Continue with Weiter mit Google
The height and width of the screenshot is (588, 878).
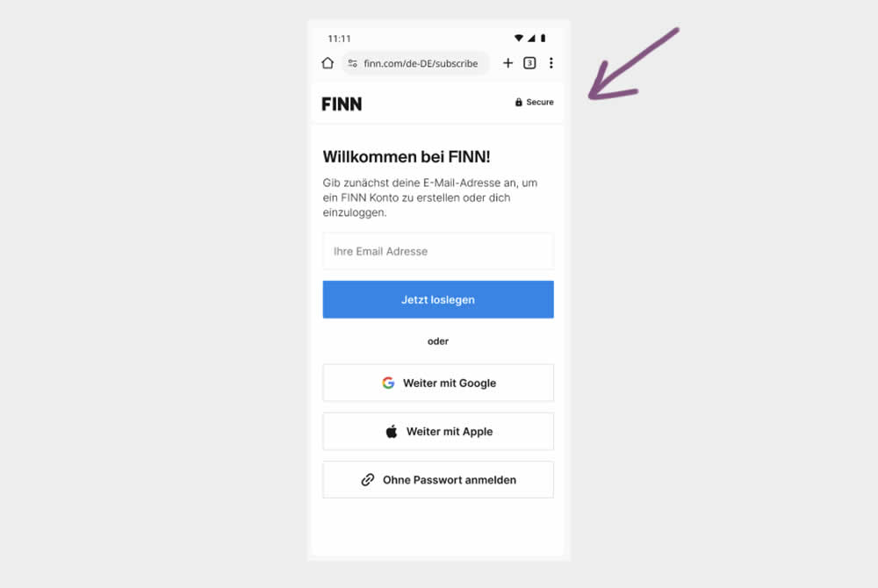pyautogui.click(x=438, y=383)
